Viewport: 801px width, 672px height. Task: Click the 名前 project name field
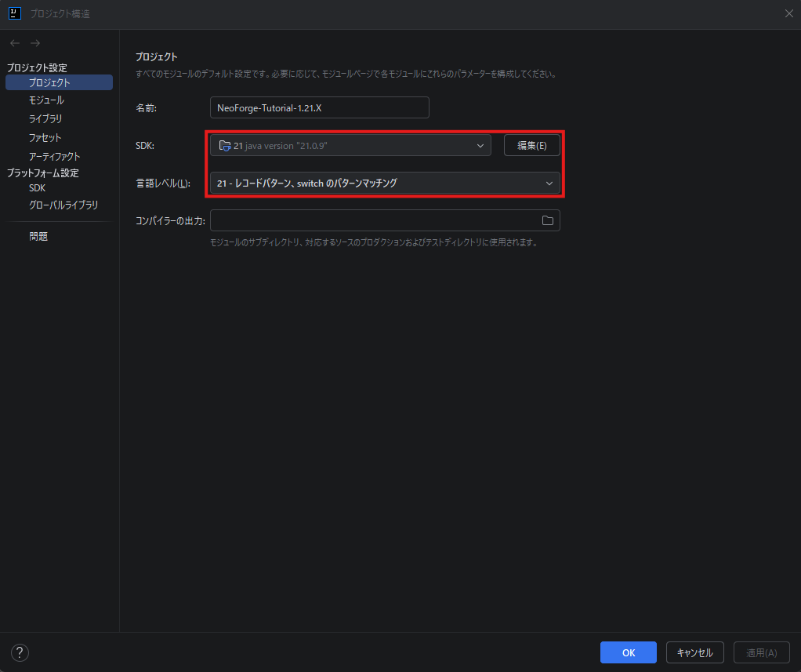coord(319,107)
